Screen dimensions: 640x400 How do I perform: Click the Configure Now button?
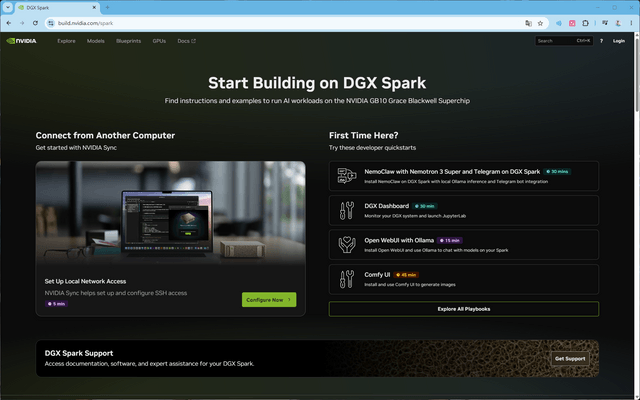[x=269, y=300]
